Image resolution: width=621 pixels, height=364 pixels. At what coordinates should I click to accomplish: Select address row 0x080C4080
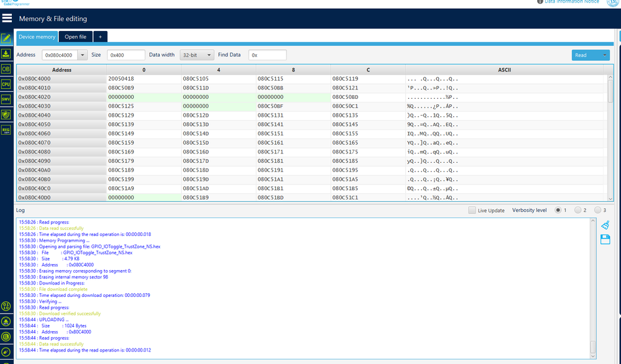[62, 152]
